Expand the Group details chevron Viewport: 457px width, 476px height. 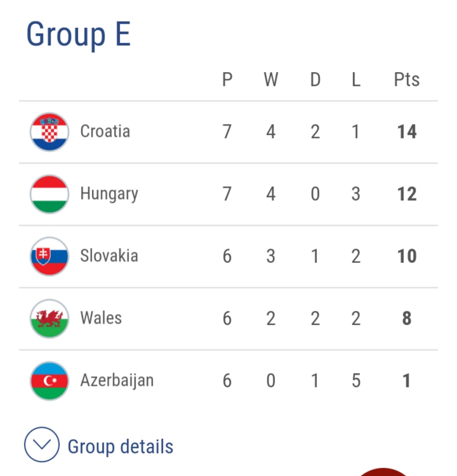click(41, 444)
